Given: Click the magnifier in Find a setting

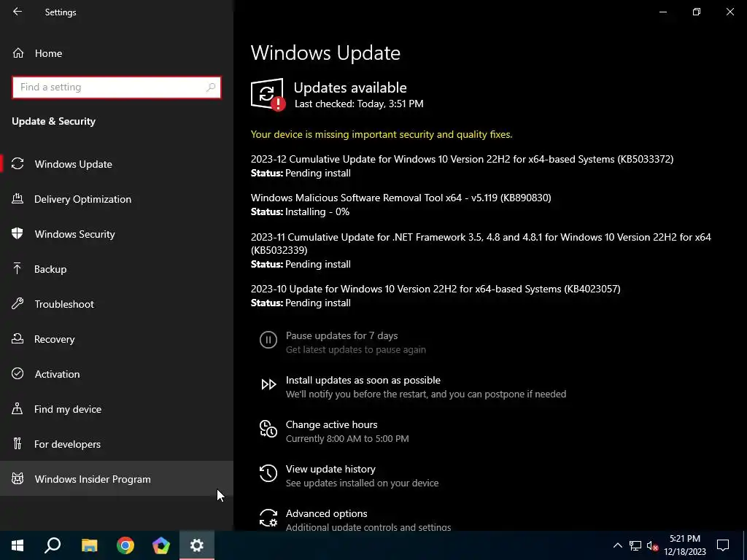Looking at the screenshot, I should (x=211, y=87).
